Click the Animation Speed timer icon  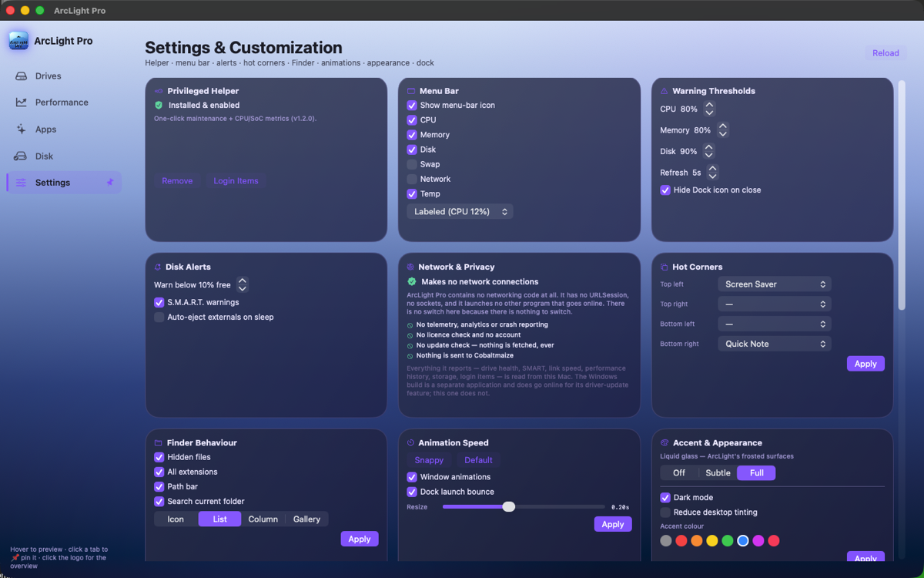[x=410, y=443]
